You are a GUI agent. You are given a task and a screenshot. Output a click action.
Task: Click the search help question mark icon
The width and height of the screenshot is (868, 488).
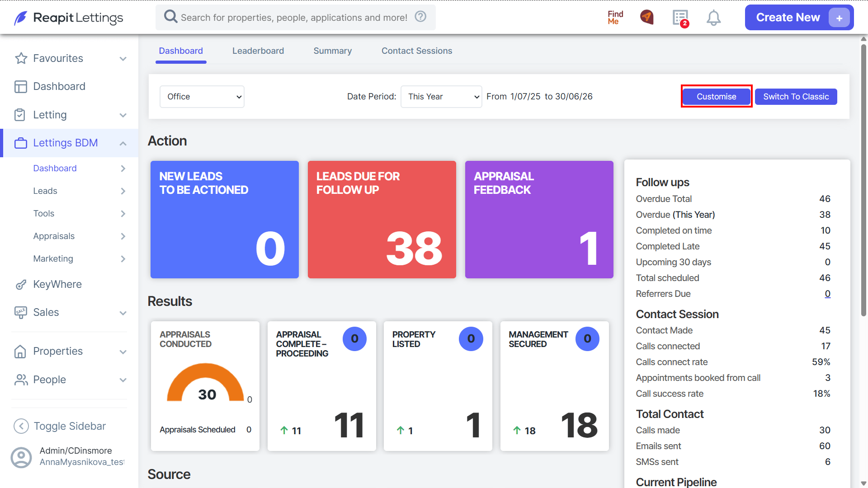click(x=420, y=17)
